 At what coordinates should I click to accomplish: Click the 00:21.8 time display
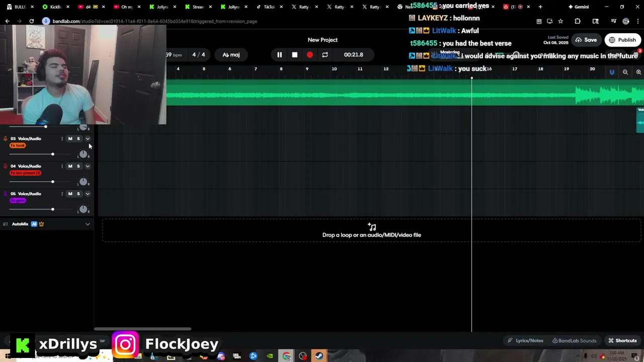pyautogui.click(x=353, y=55)
